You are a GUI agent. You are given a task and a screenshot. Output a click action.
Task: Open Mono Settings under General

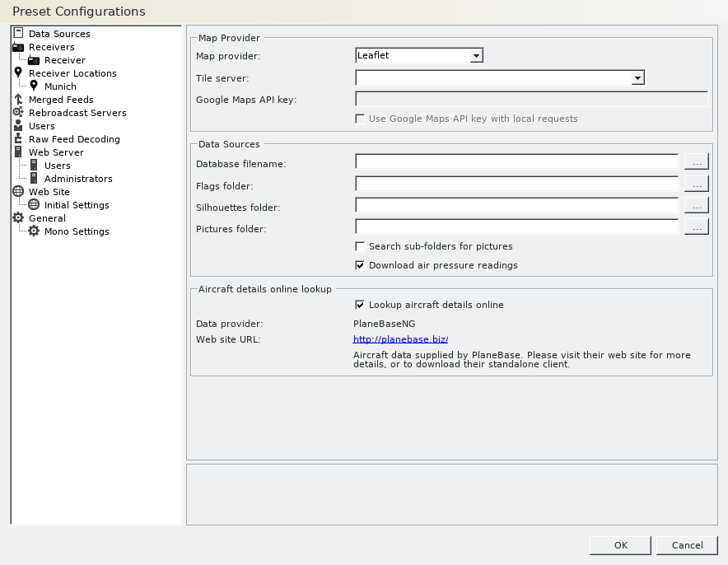[x=77, y=231]
